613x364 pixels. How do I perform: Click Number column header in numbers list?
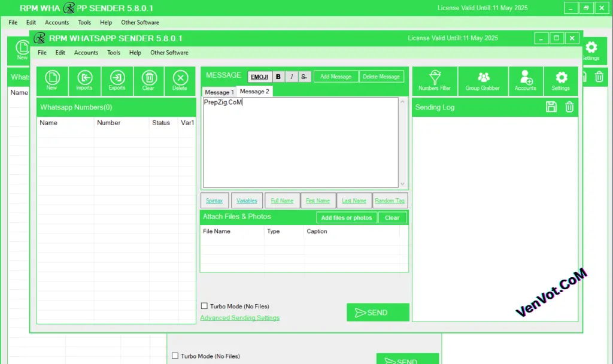point(122,123)
